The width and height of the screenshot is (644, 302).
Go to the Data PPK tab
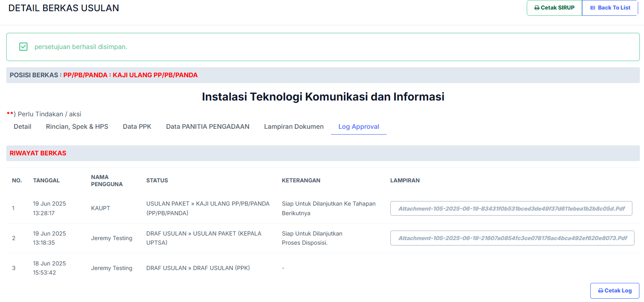[137, 127]
